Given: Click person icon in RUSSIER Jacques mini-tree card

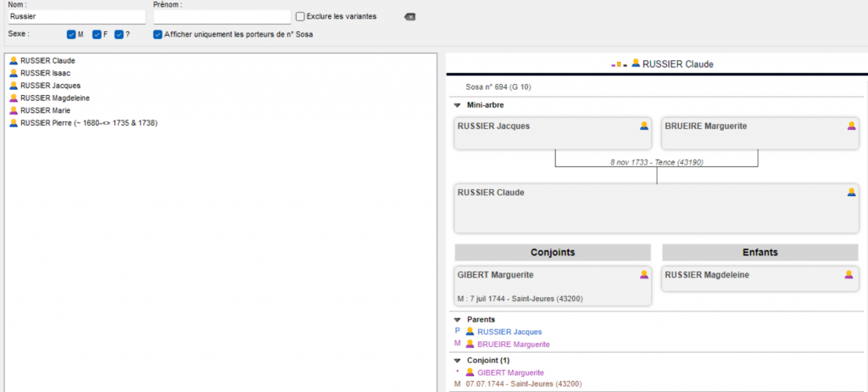Looking at the screenshot, I should click(644, 126).
